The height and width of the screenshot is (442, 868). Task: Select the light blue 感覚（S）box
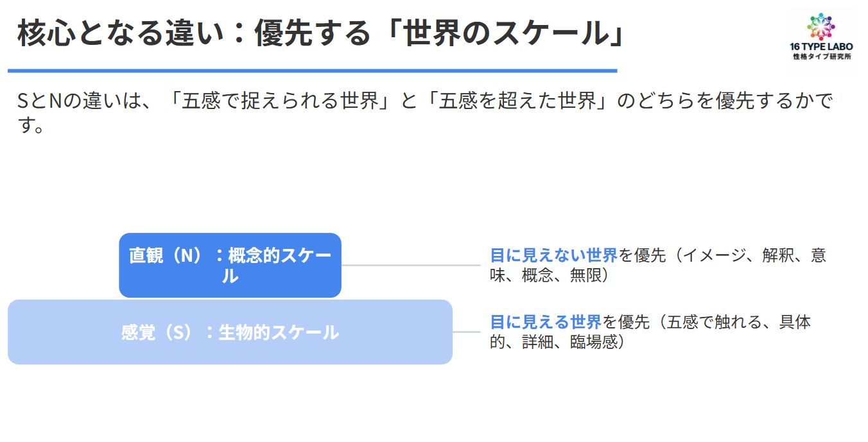[230, 332]
